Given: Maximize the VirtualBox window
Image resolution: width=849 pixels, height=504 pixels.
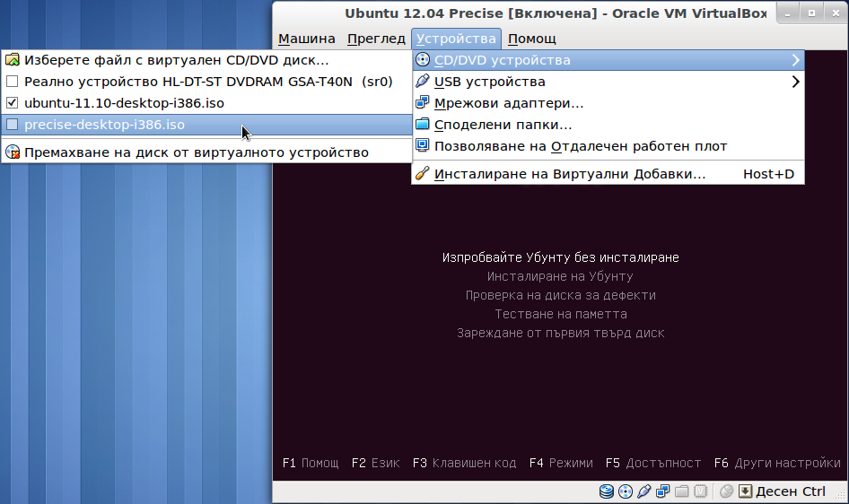Looking at the screenshot, I should tap(811, 13).
